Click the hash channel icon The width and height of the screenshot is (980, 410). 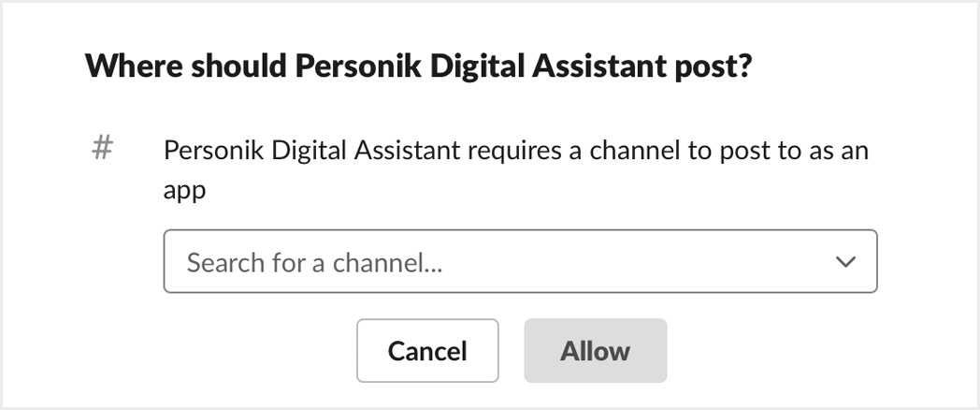click(x=103, y=148)
